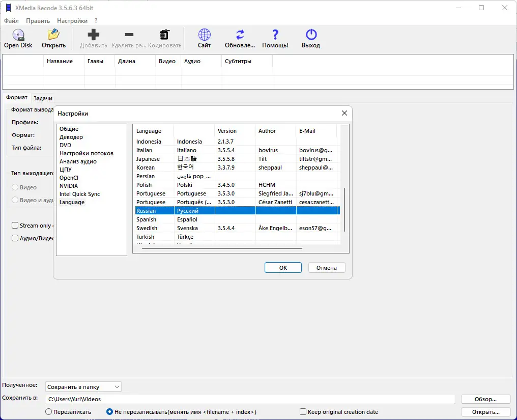Click the Обзор... browse button

pos(485,399)
